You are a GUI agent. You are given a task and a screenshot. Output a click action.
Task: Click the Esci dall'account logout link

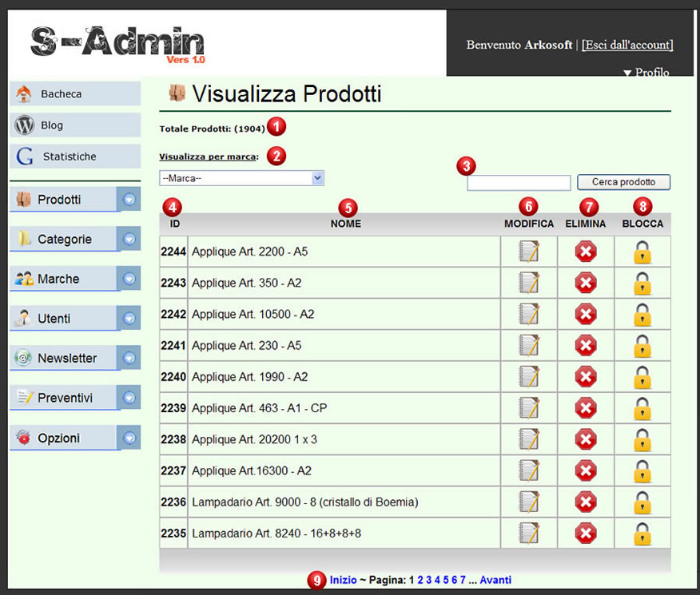click(x=627, y=45)
